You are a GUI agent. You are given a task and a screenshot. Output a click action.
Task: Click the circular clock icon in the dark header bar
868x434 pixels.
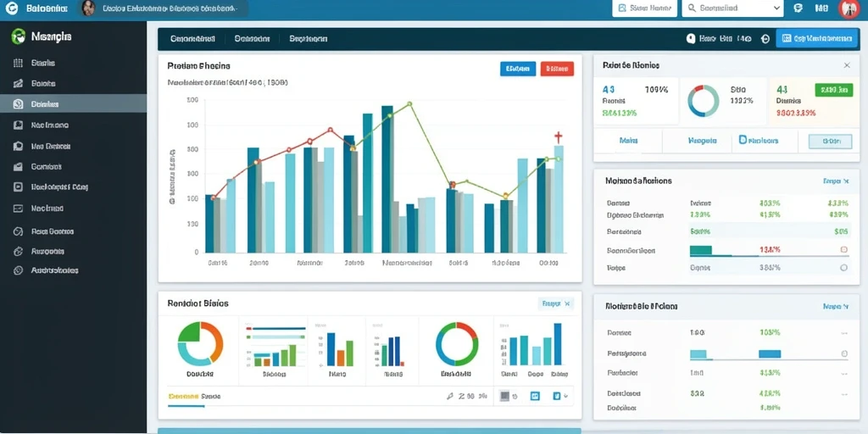(x=765, y=39)
